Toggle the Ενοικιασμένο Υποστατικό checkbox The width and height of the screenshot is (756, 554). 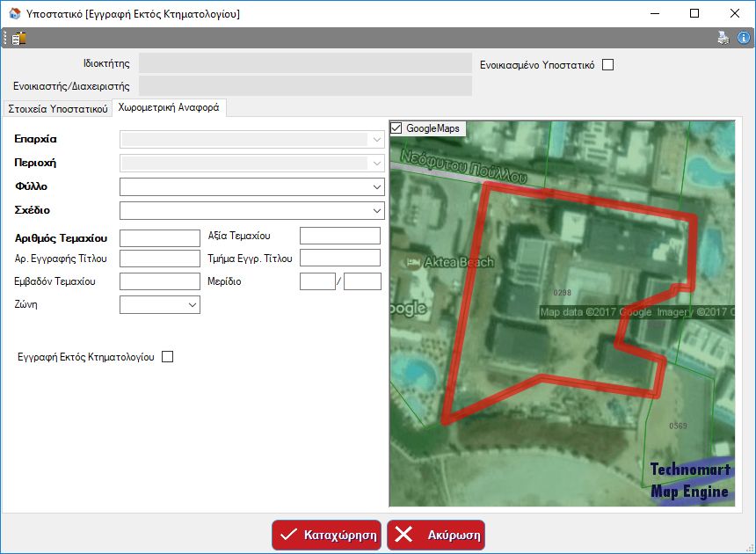click(x=607, y=65)
